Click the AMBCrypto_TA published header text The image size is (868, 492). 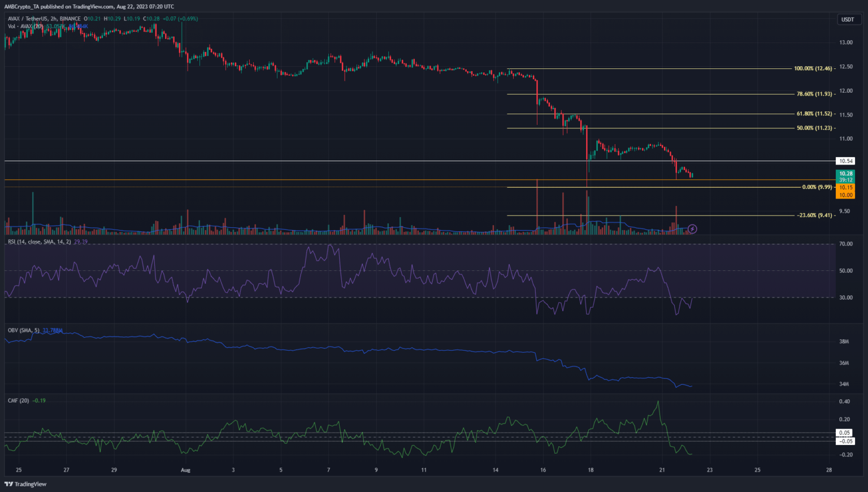[x=89, y=6]
